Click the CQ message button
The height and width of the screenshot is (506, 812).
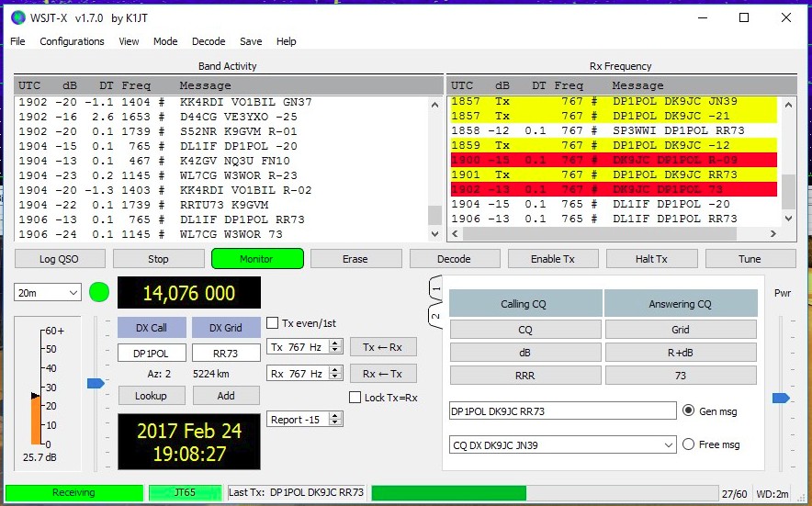pyautogui.click(x=525, y=330)
